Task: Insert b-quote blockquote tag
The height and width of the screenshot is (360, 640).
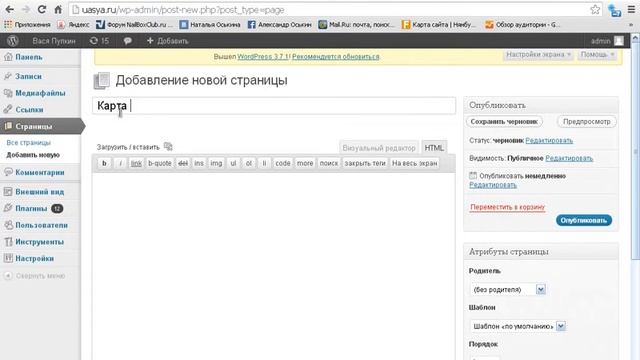Action: point(160,163)
